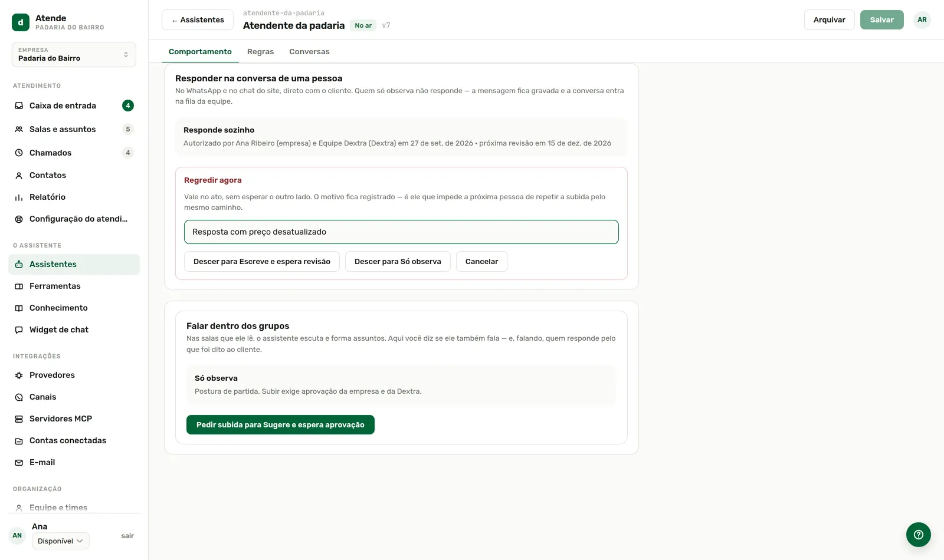Click Configuração do atendimento icon
The image size is (944, 560).
(19, 219)
